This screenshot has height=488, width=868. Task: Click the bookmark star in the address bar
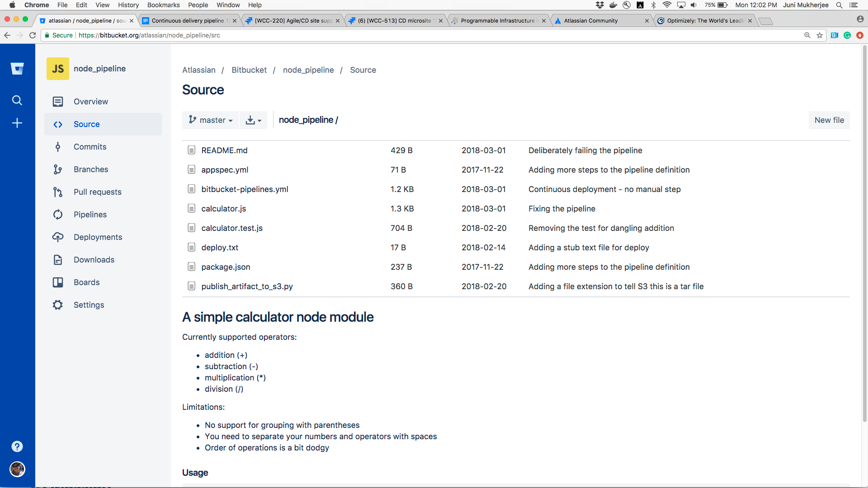click(820, 35)
